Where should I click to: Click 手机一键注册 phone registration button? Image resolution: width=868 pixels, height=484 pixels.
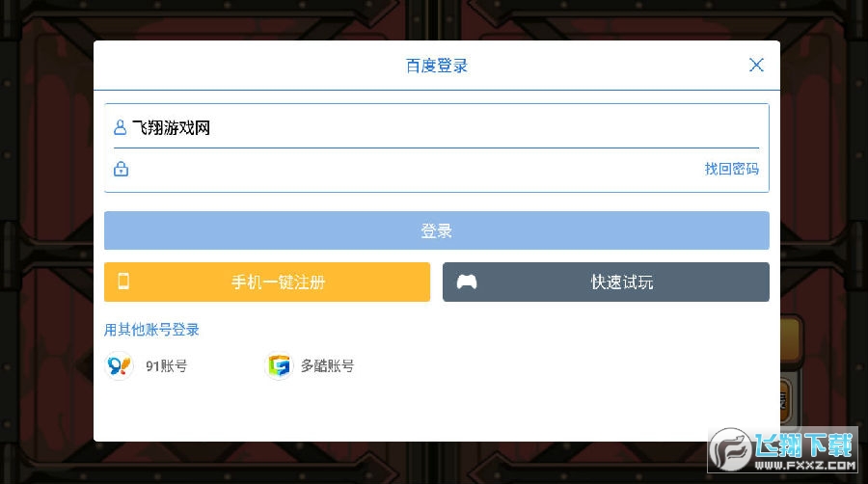(267, 282)
